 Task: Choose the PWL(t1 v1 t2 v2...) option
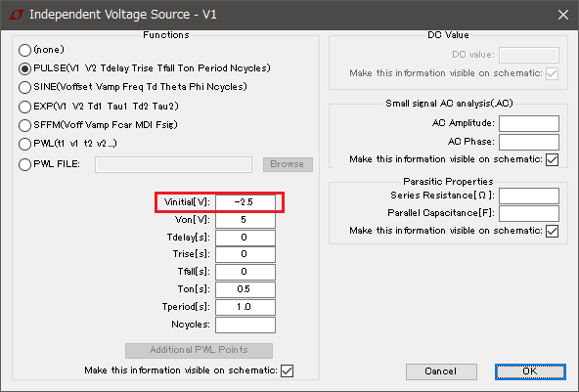[x=24, y=144]
